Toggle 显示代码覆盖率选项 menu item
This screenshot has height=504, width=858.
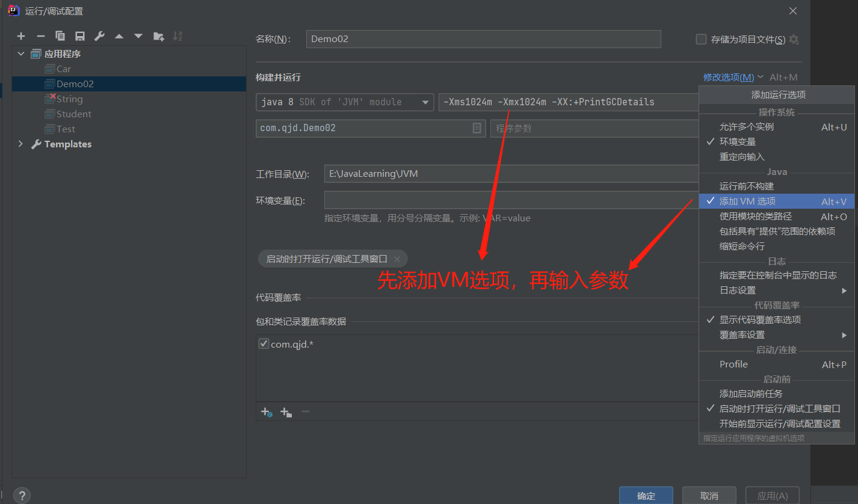777,320
